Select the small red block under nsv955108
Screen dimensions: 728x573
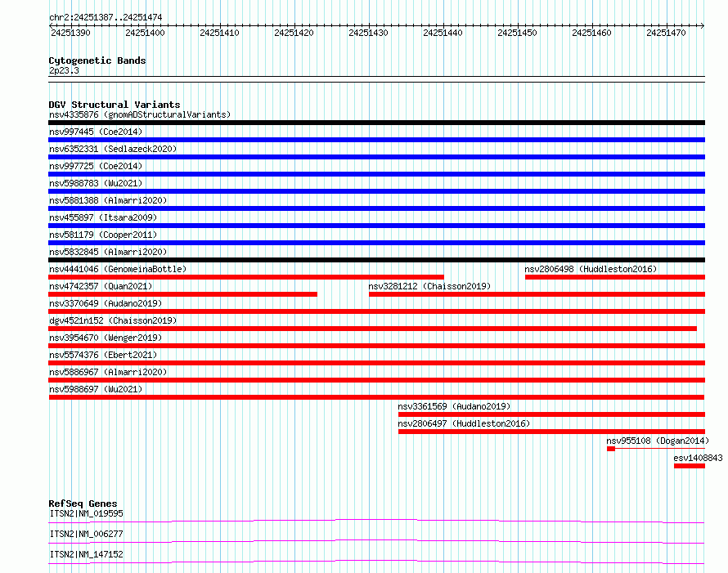611,449
